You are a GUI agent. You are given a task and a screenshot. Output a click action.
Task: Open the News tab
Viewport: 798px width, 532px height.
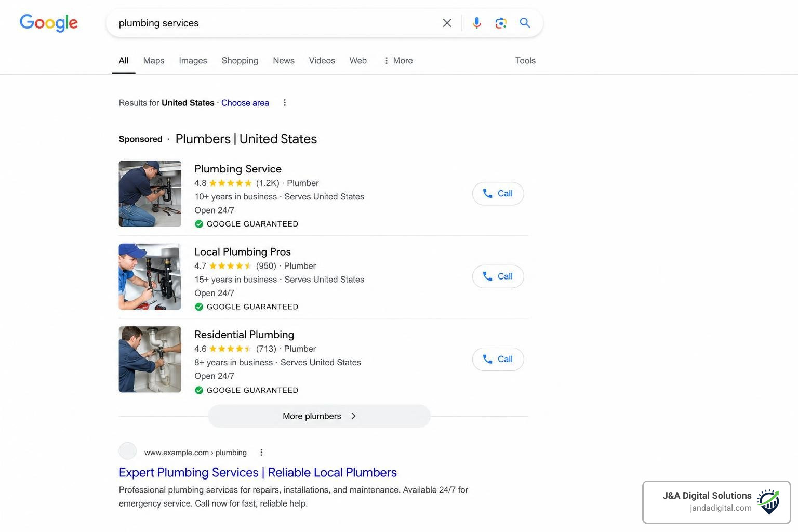pyautogui.click(x=284, y=61)
